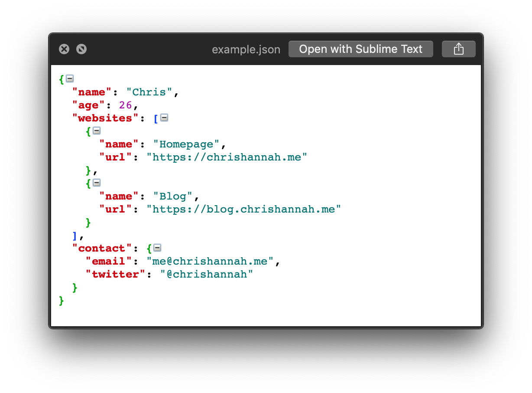The height and width of the screenshot is (393, 532).
Task: Open the share menu icon
Action: tap(458, 49)
